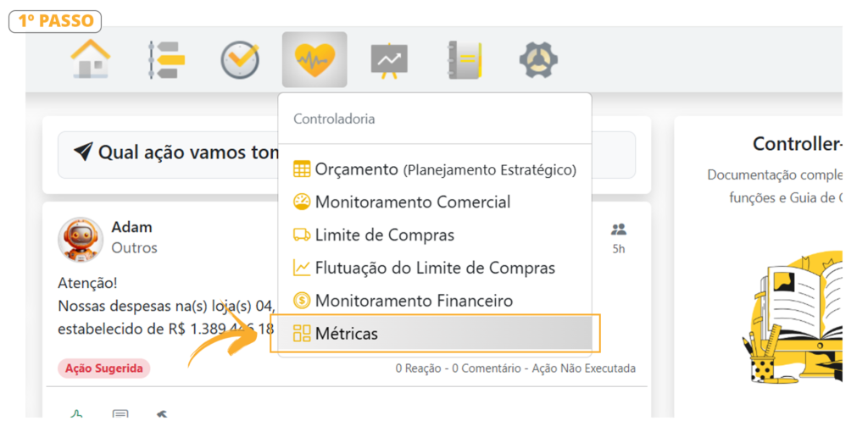The image size is (868, 443).
Task: Open the Gantt timeline icon in the toolbar
Action: click(165, 59)
